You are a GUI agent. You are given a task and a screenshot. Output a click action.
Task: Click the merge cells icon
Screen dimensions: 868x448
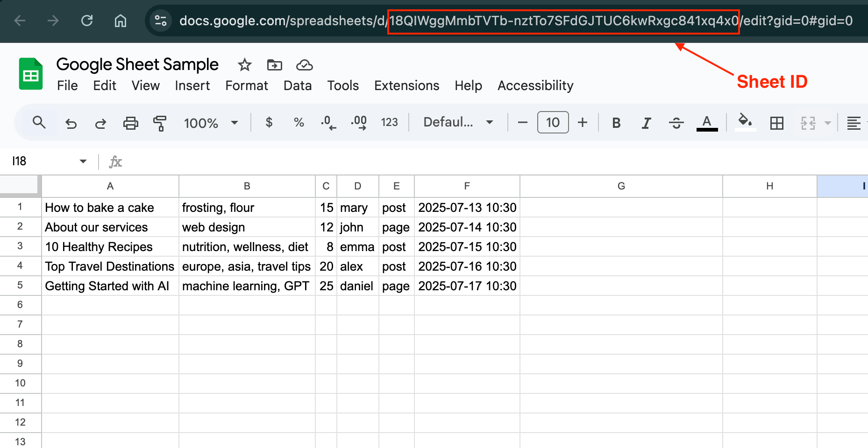(x=808, y=123)
